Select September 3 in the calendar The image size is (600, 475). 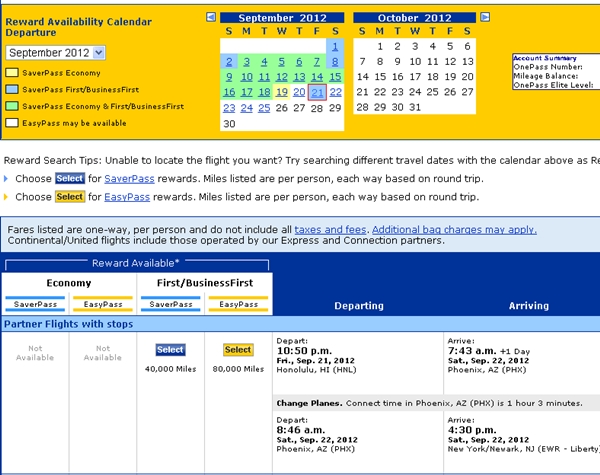click(x=246, y=62)
